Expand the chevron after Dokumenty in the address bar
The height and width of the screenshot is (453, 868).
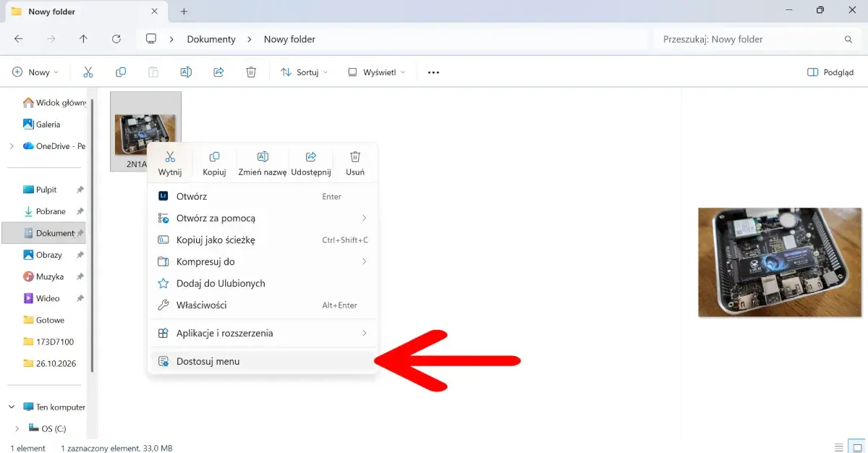(x=250, y=39)
